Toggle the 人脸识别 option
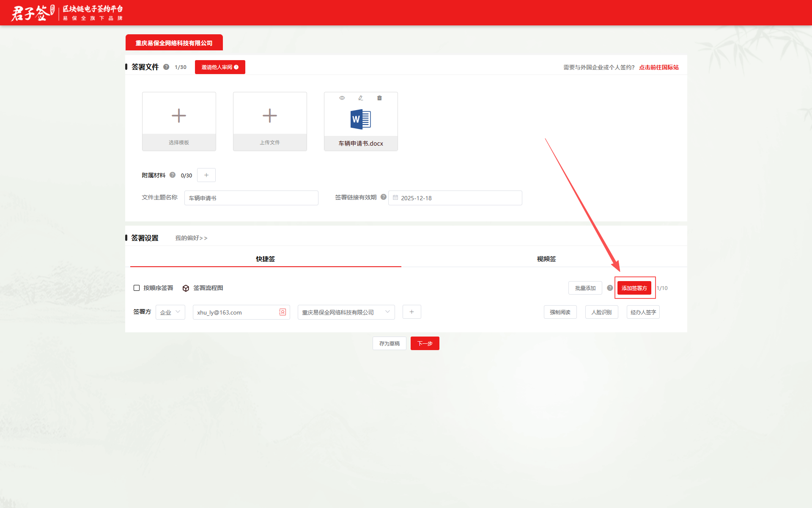This screenshot has width=812, height=508. (x=601, y=312)
